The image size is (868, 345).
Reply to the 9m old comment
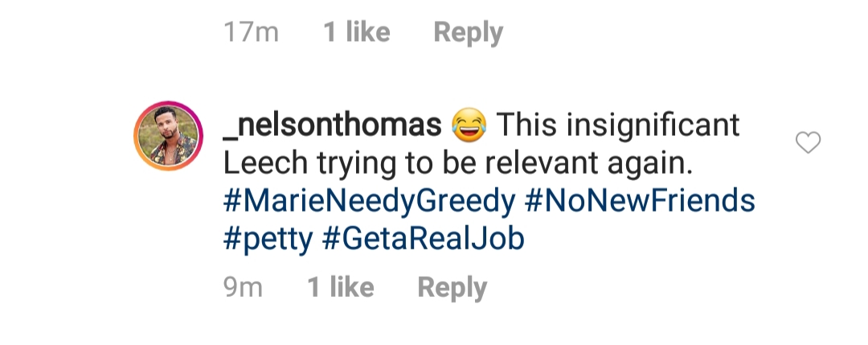452,287
